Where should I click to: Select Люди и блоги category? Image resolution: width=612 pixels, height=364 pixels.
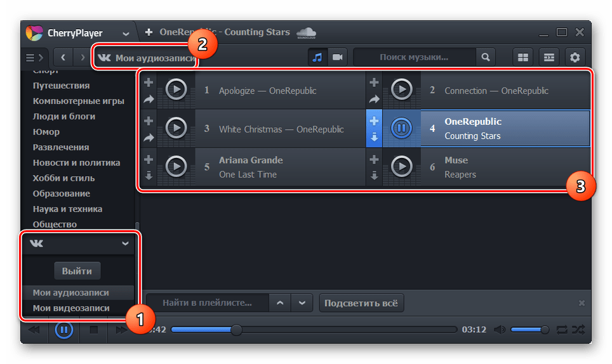pyautogui.click(x=64, y=116)
